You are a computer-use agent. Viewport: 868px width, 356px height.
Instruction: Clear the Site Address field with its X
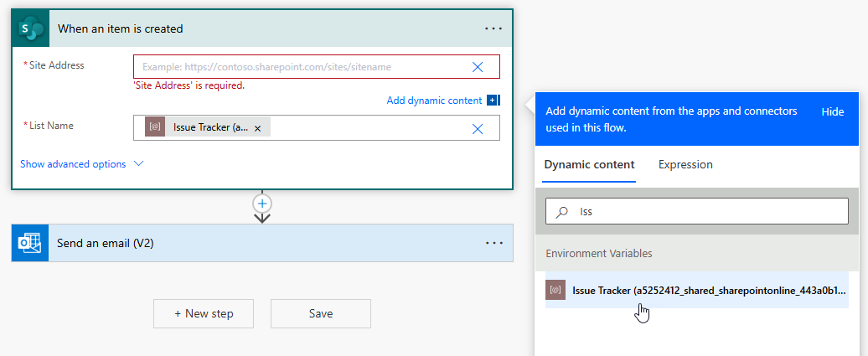[478, 67]
